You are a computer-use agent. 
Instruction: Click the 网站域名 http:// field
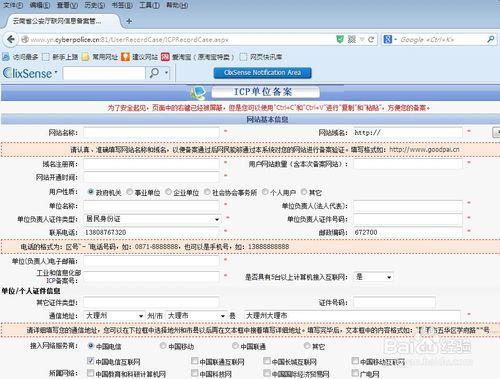point(408,132)
